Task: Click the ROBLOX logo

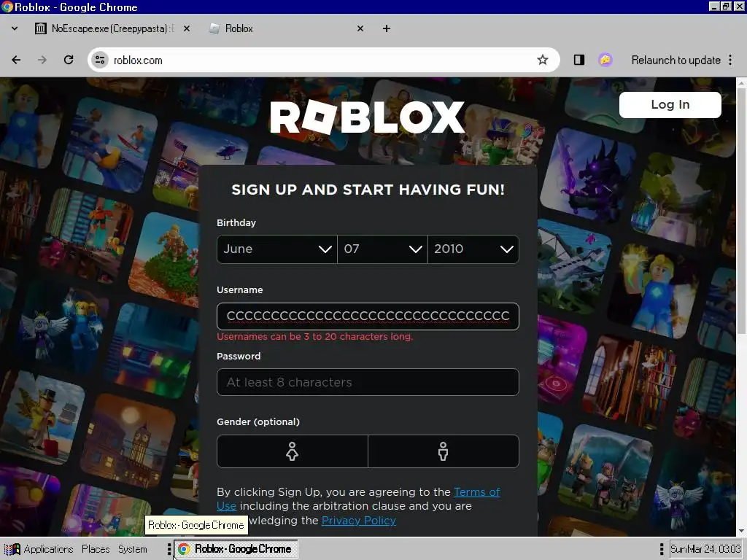Action: tap(368, 117)
